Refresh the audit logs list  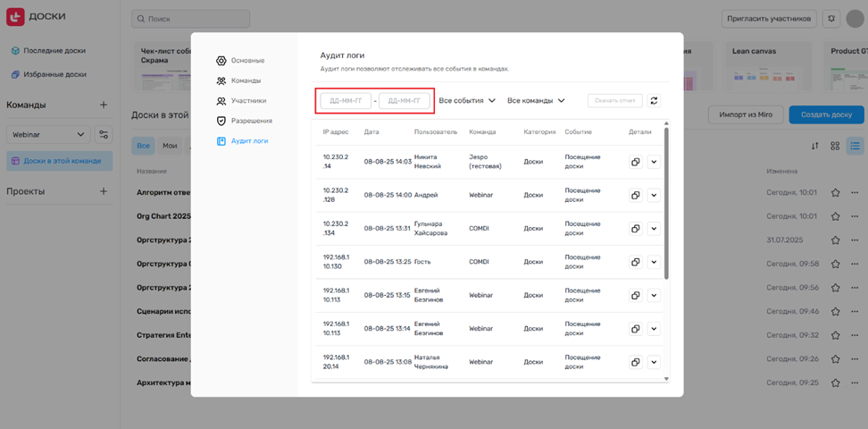coord(654,101)
